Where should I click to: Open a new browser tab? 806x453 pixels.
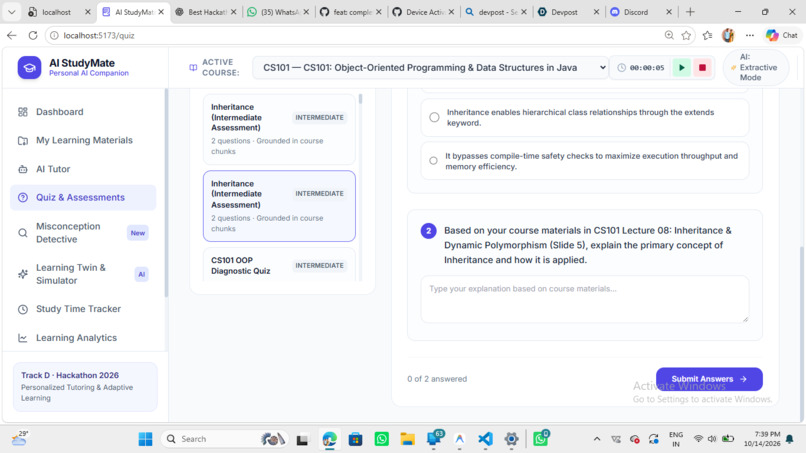pos(690,12)
